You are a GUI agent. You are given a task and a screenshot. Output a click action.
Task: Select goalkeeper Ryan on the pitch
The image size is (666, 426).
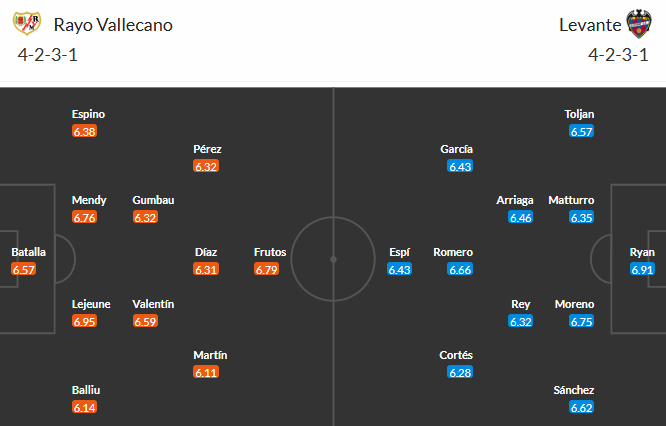tap(642, 252)
